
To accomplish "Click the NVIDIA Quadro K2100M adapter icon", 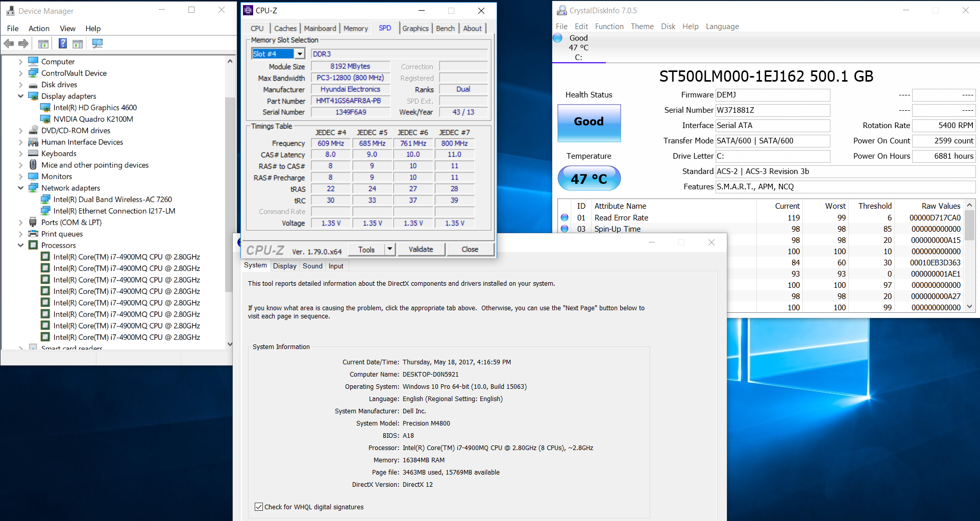I will point(45,119).
